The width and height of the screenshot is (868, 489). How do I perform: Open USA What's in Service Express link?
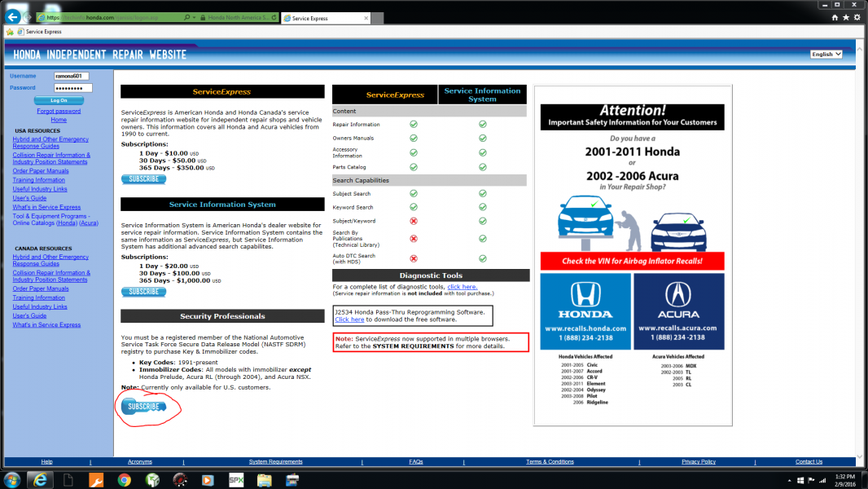point(46,207)
